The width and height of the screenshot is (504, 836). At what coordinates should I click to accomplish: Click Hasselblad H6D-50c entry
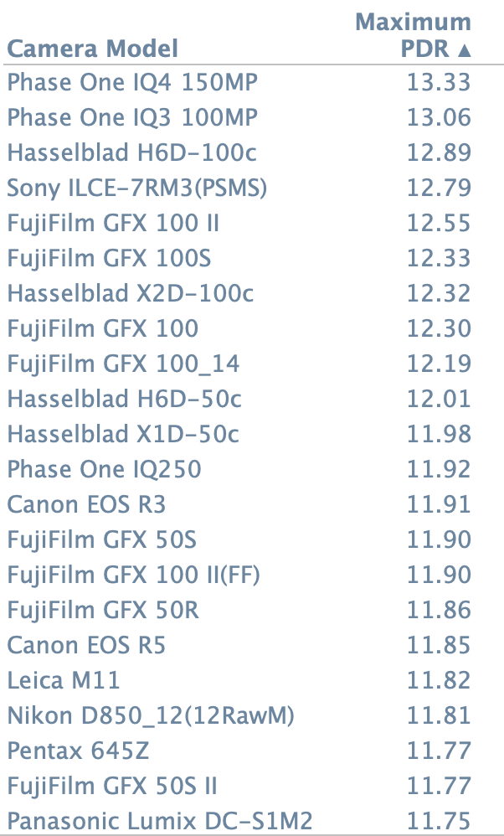point(124,399)
